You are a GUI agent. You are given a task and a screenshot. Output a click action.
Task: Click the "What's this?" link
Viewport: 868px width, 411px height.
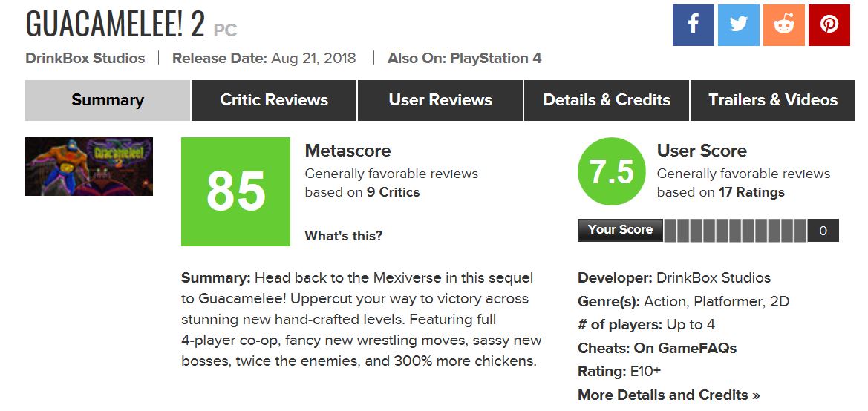click(x=344, y=236)
